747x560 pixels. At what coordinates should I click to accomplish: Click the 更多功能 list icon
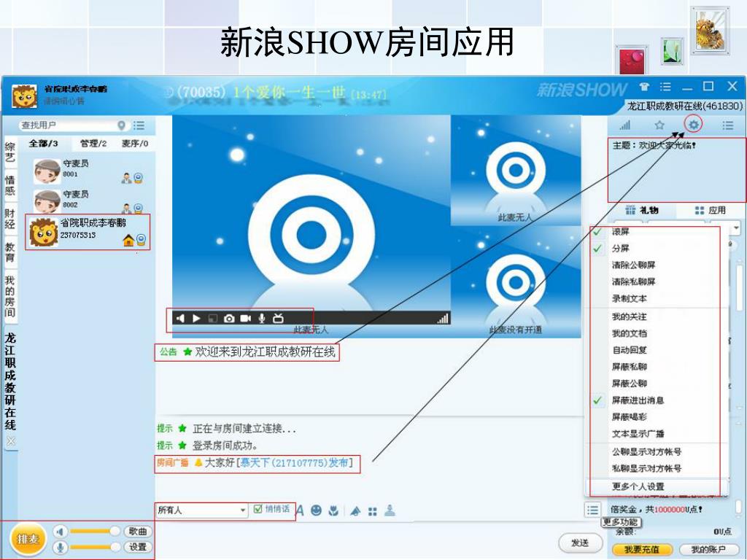[x=592, y=510]
